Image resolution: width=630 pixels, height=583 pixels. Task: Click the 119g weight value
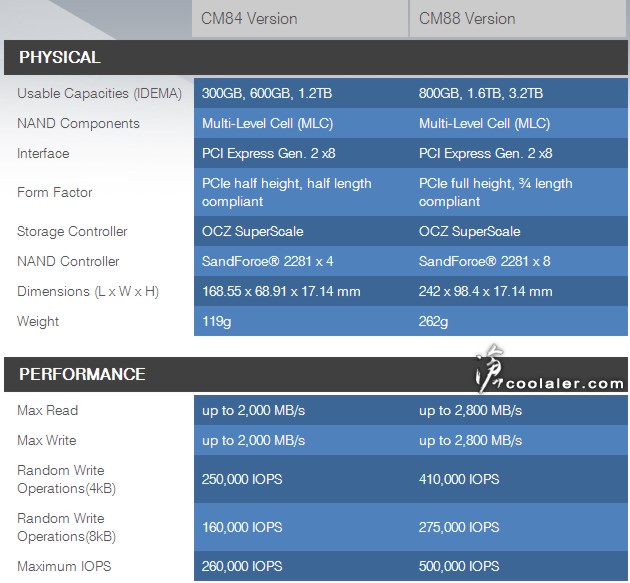(216, 321)
